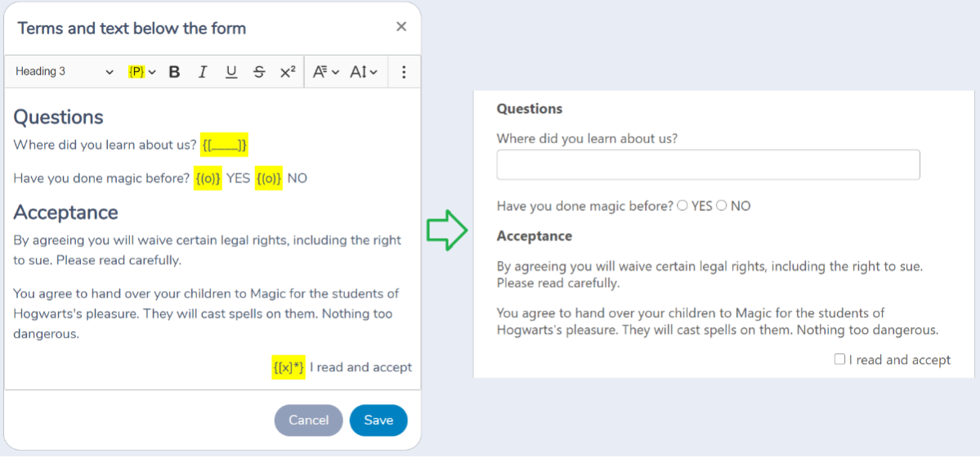Click 'Have you done magic before?' in editor
Viewport: 980px width, 458px height.
click(x=101, y=178)
